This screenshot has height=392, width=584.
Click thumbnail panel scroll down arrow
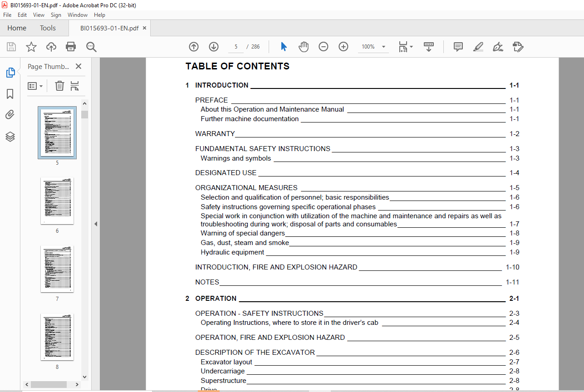(84, 377)
